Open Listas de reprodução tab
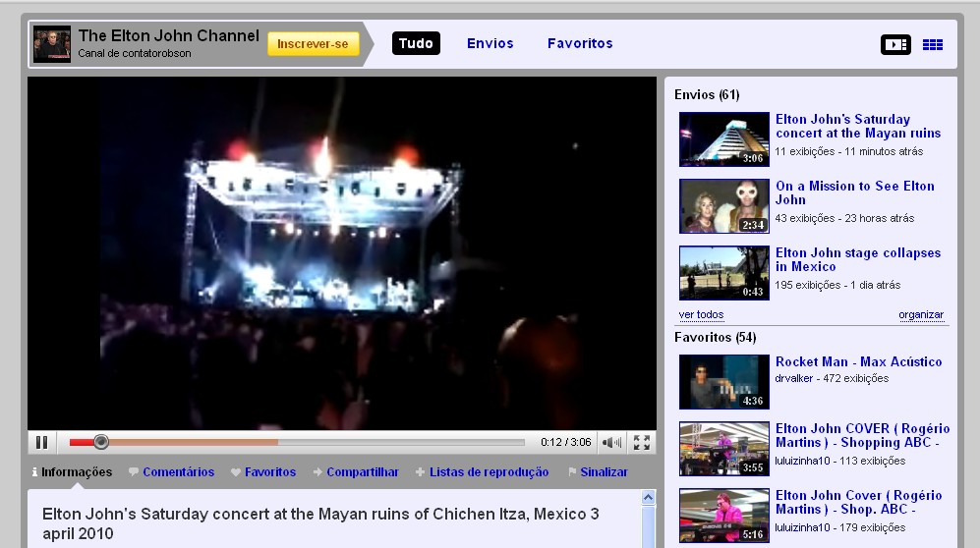980x548 pixels. pos(482,471)
